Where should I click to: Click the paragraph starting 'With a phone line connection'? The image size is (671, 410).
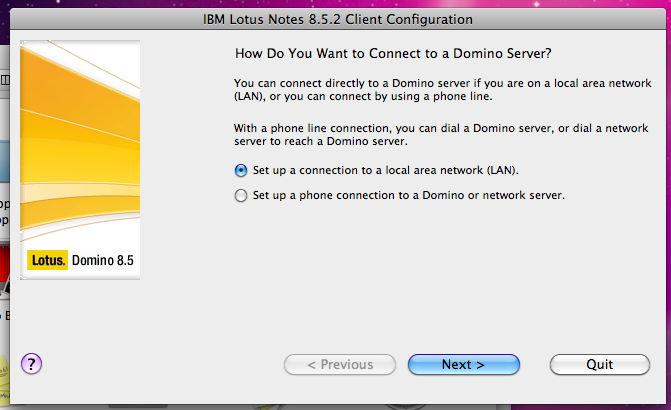tap(441, 134)
